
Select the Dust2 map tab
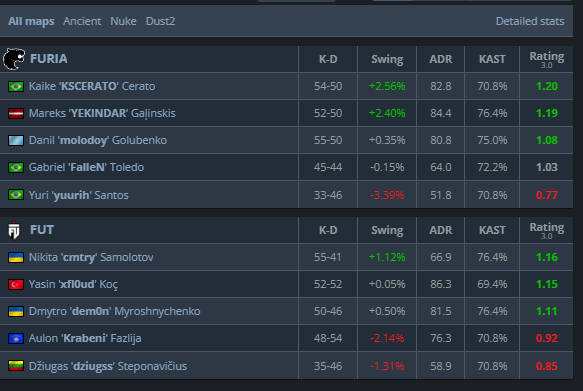click(x=160, y=21)
